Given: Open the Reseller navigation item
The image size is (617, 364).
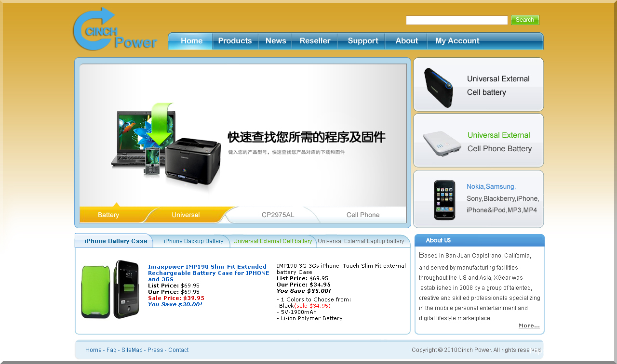Looking at the screenshot, I should [x=315, y=41].
